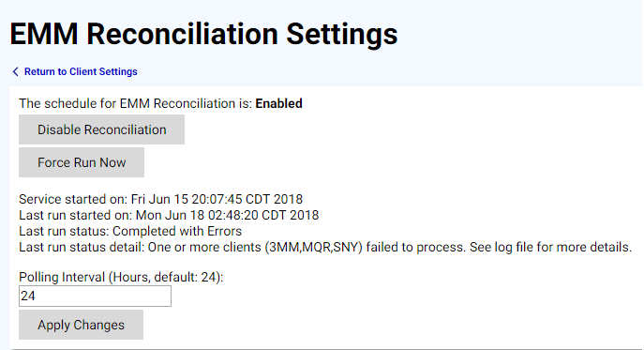Select the bold Enabled status word
The height and width of the screenshot is (350, 644).
pos(278,103)
